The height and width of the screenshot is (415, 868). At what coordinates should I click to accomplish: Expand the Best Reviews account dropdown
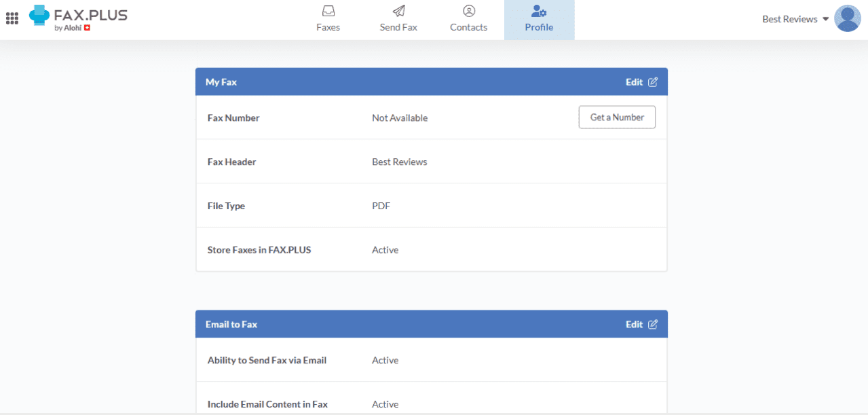click(x=794, y=18)
